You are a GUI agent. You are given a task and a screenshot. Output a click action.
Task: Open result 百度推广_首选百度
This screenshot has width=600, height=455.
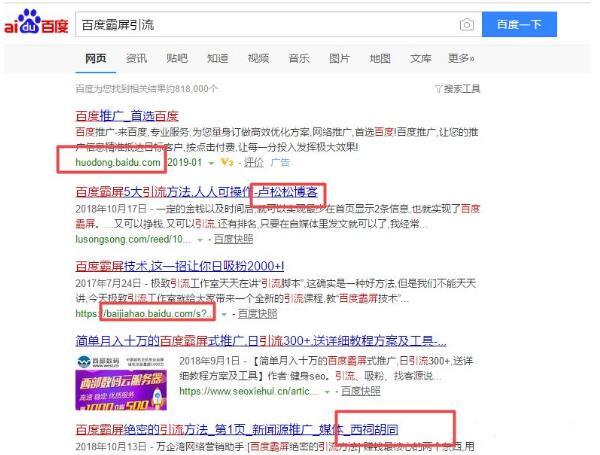coord(127,116)
